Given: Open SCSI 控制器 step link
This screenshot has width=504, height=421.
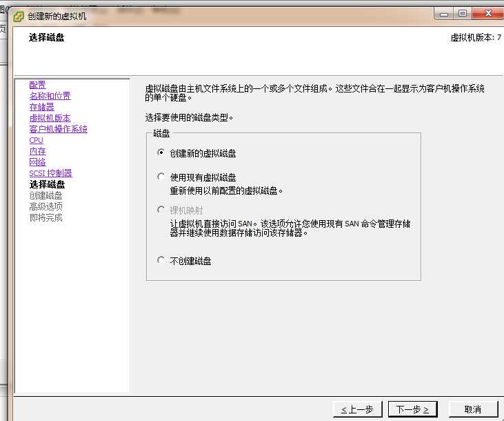Looking at the screenshot, I should click(50, 173).
